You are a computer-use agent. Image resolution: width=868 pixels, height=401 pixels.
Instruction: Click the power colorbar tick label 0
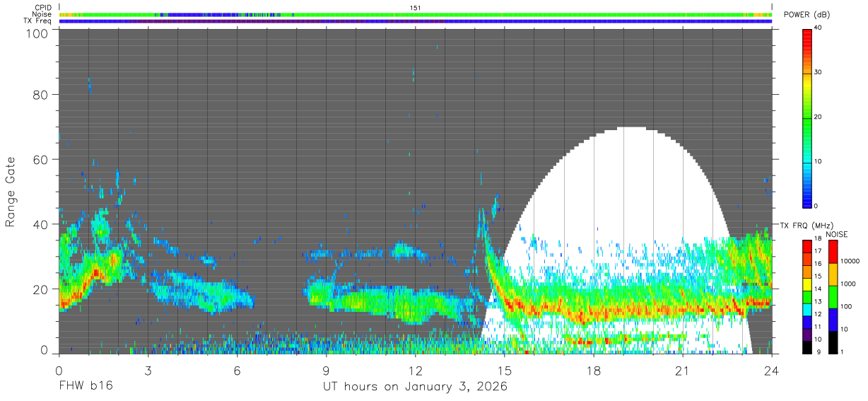click(x=817, y=206)
